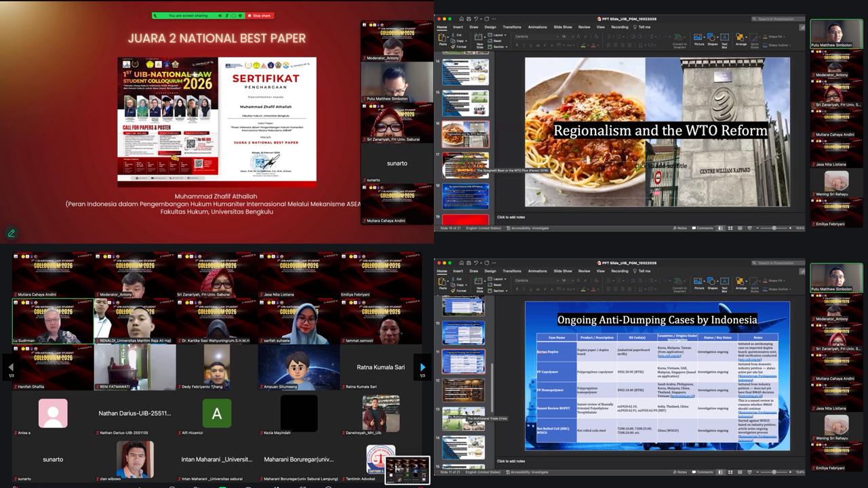Select the solid red slide 19 thumbnail
This screenshot has height=488, width=868.
(x=466, y=220)
